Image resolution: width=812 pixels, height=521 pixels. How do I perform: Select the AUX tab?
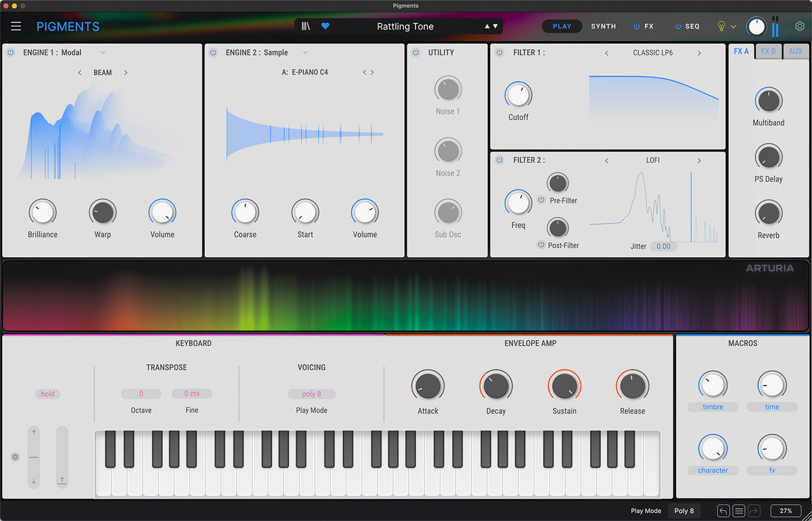(796, 51)
